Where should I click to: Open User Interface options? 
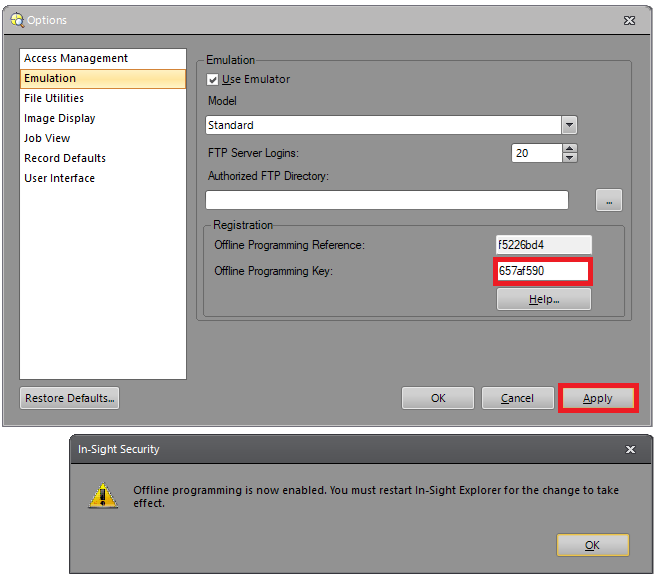point(59,178)
